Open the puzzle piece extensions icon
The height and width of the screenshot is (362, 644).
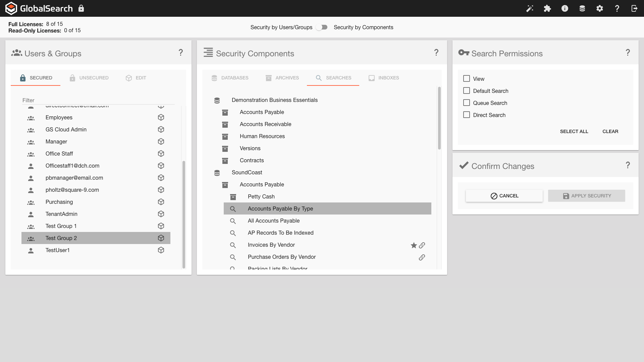pyautogui.click(x=547, y=8)
